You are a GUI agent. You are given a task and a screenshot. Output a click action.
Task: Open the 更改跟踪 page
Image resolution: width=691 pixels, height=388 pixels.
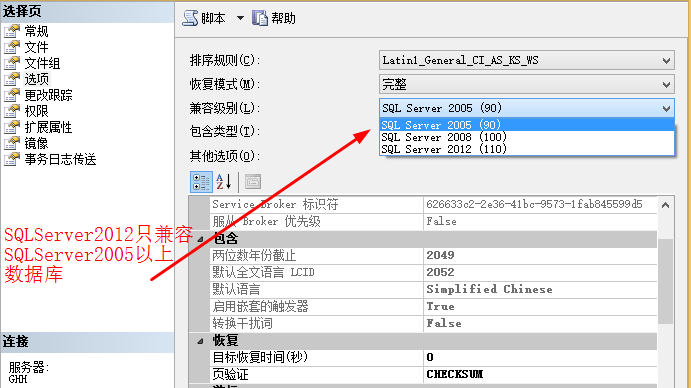click(48, 95)
